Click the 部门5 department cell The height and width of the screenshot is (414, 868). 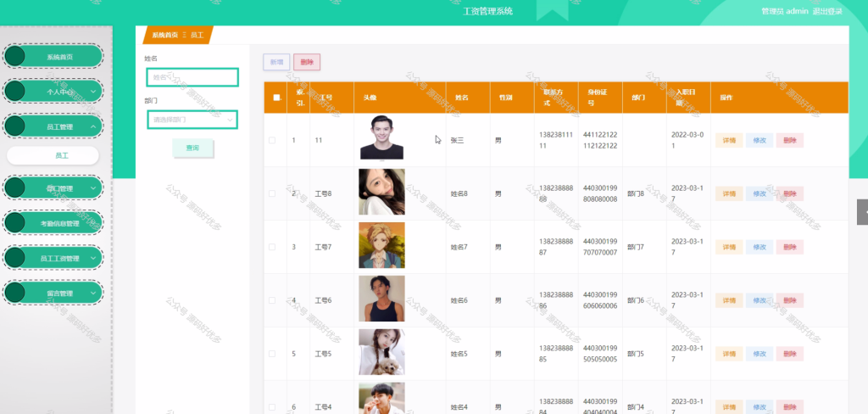(636, 354)
